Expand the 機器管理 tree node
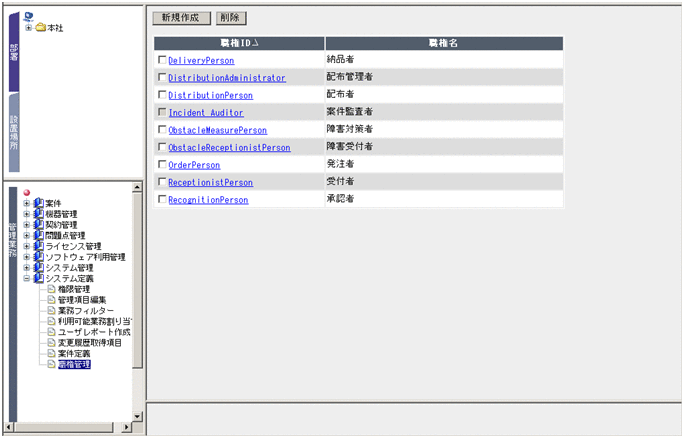 pos(27,214)
